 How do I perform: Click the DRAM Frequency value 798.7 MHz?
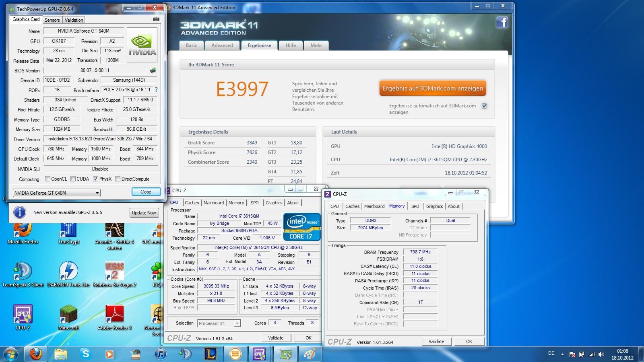[420, 252]
